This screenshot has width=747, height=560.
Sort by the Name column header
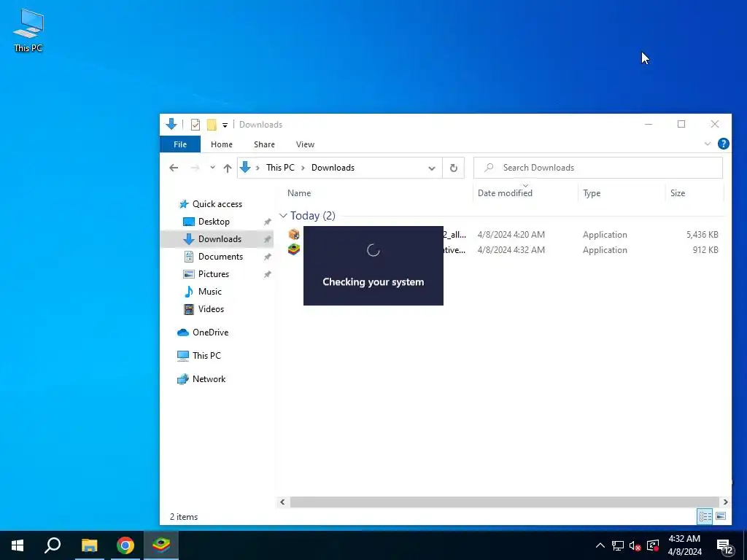(299, 193)
